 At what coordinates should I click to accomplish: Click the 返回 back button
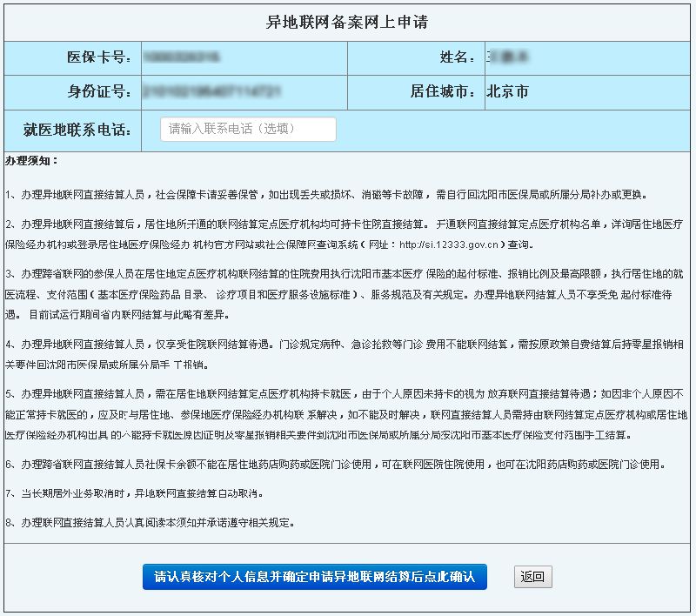[532, 576]
